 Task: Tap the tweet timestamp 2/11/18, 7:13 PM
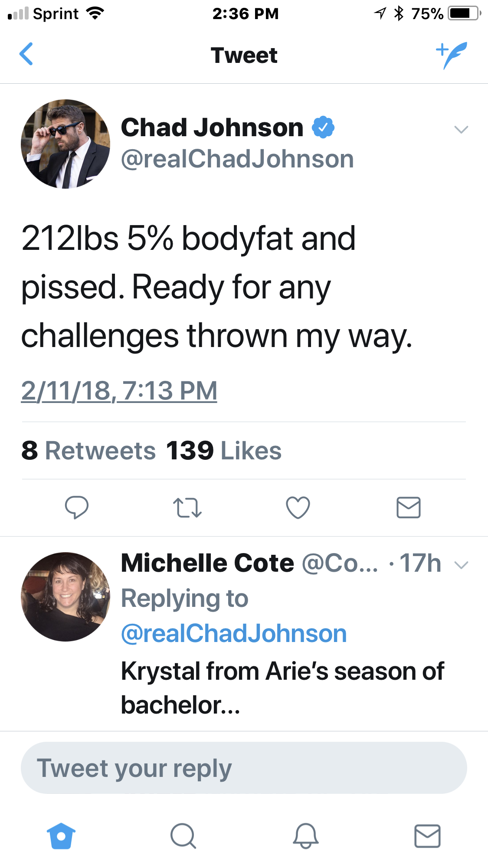click(119, 391)
